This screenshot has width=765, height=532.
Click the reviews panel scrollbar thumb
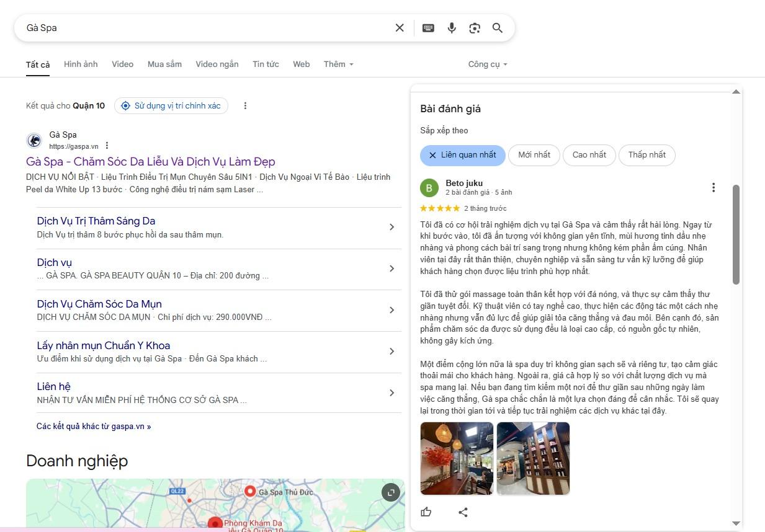point(736,234)
